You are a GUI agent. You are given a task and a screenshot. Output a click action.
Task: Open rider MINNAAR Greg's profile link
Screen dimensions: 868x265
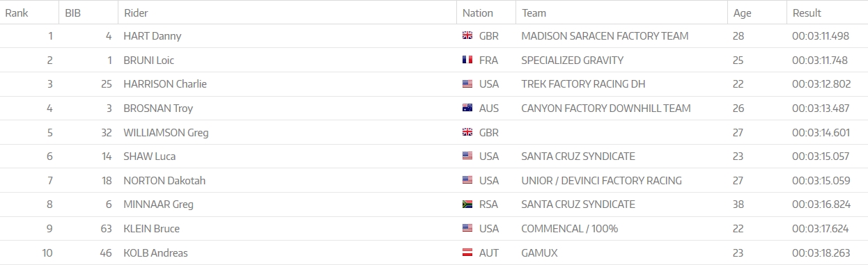[158, 204]
